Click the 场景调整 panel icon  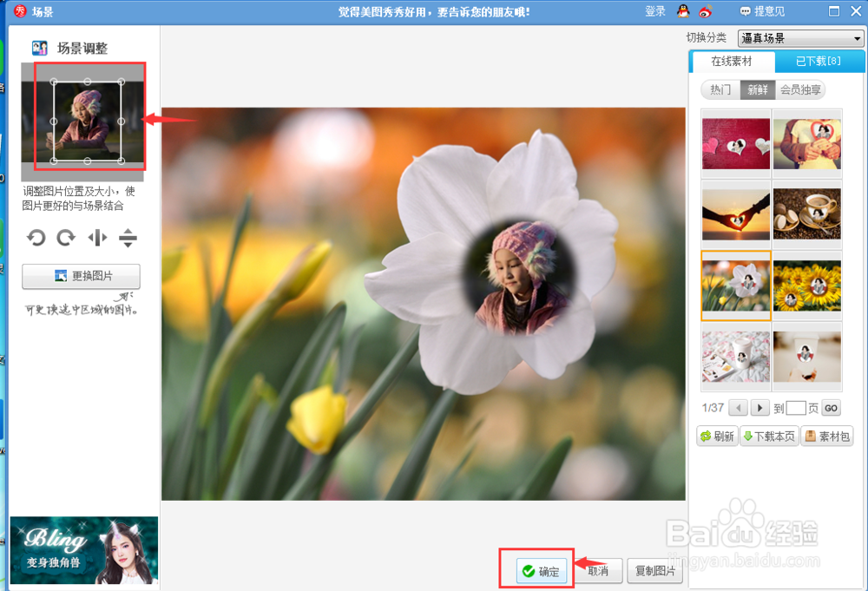[39, 48]
